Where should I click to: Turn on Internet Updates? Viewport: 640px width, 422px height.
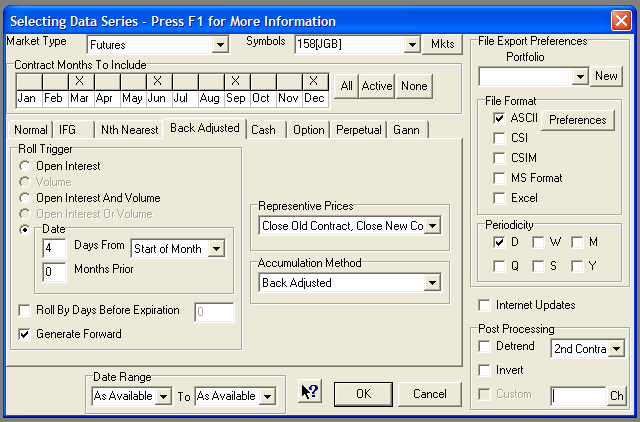(x=484, y=305)
